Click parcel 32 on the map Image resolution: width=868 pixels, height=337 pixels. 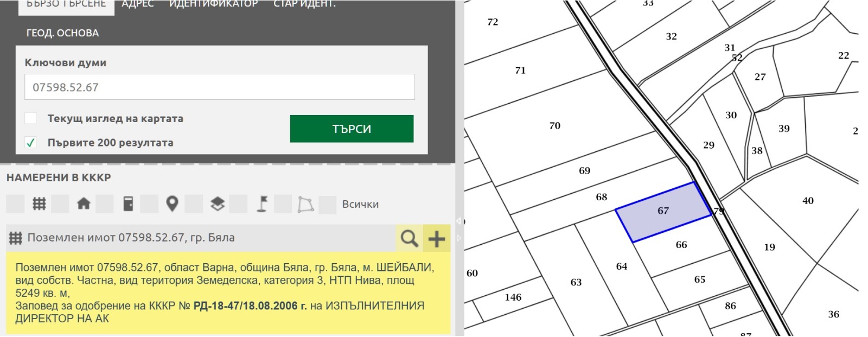point(671,37)
